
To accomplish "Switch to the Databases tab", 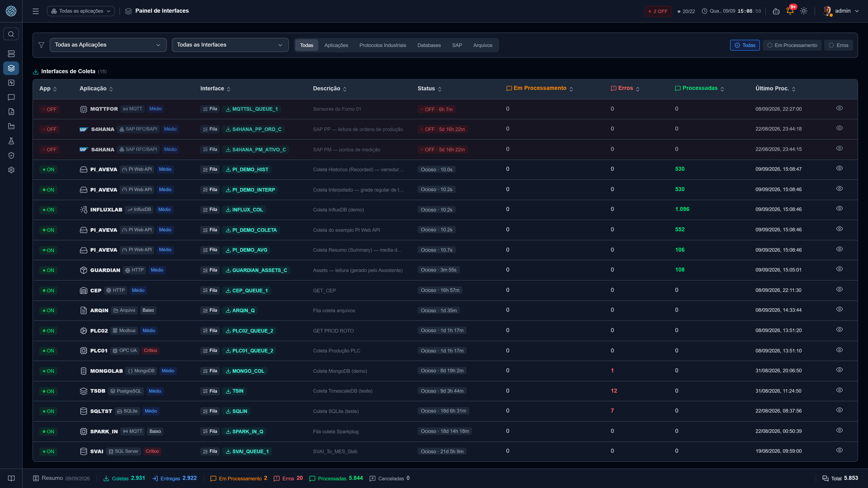I will click(x=429, y=45).
